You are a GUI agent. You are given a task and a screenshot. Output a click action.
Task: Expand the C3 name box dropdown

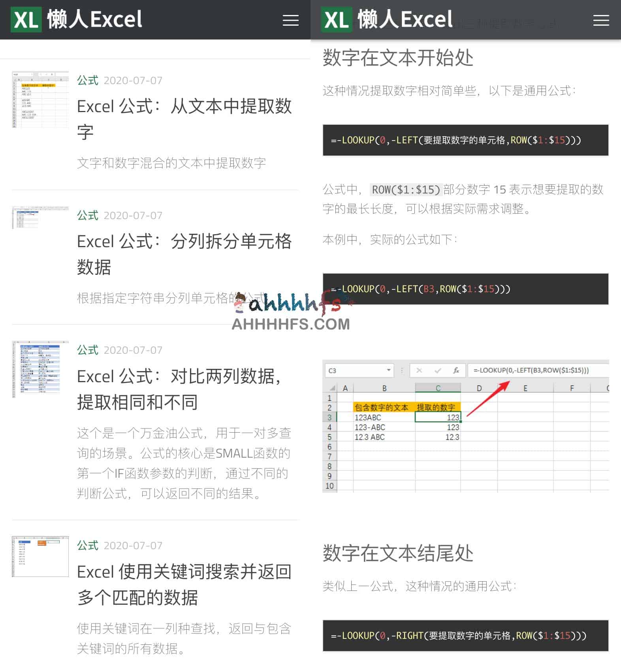pos(389,370)
